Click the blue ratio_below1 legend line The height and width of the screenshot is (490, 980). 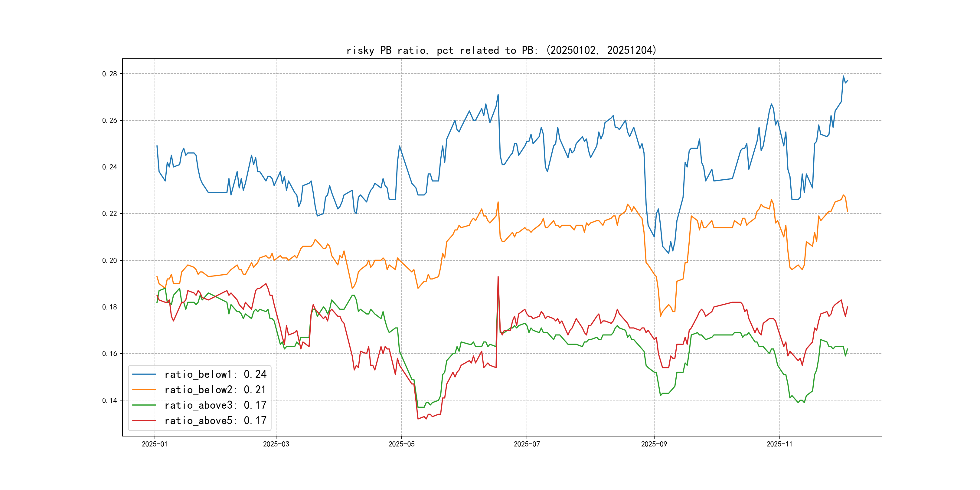click(144, 374)
